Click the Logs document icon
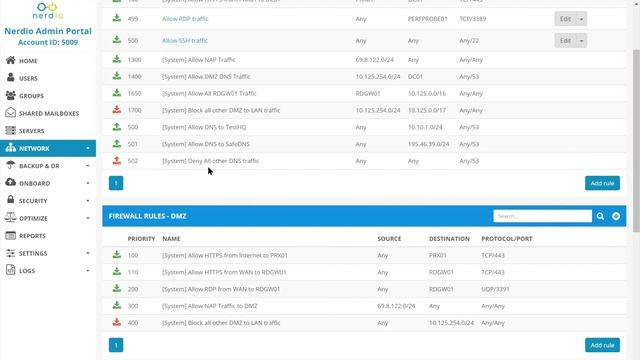The image size is (640, 360). (11, 270)
